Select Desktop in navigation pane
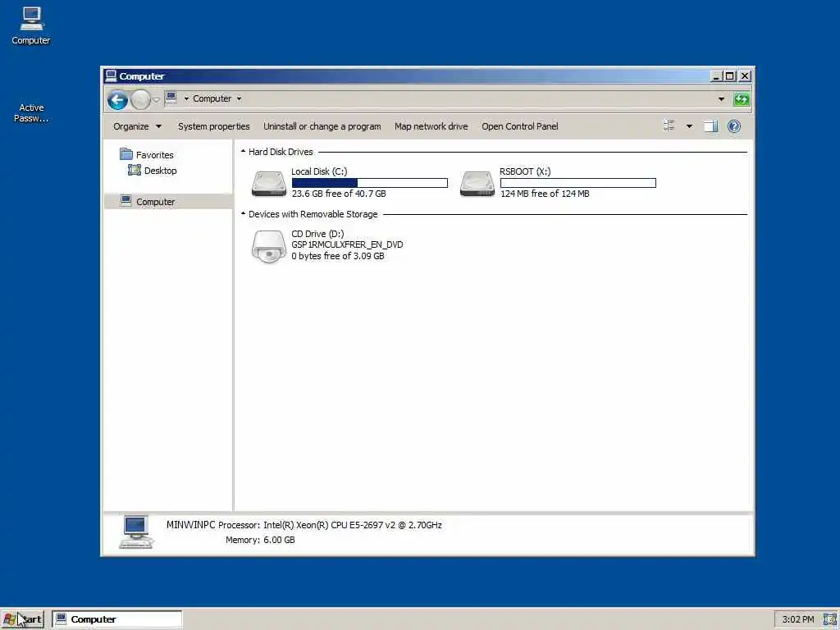This screenshot has width=840, height=630. [153, 171]
